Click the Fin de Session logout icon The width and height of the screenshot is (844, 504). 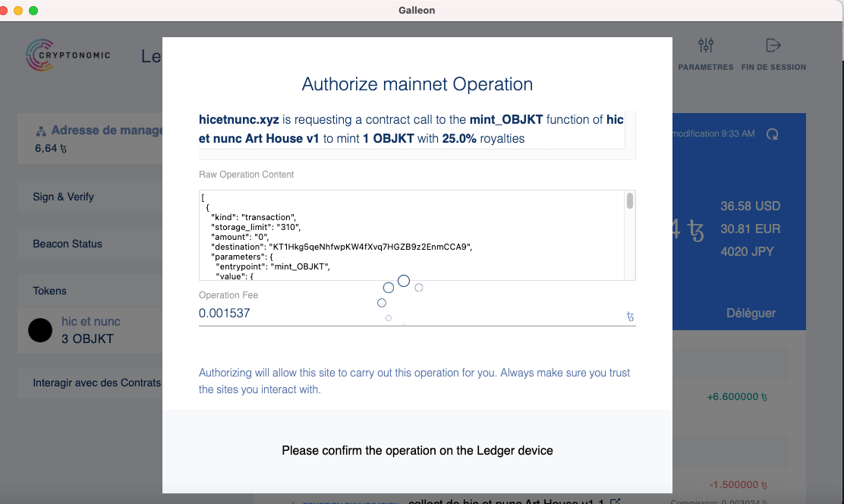coord(773,46)
